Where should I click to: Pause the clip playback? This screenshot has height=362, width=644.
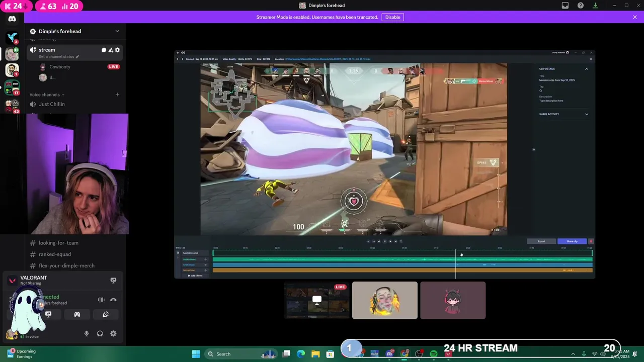[x=385, y=241]
